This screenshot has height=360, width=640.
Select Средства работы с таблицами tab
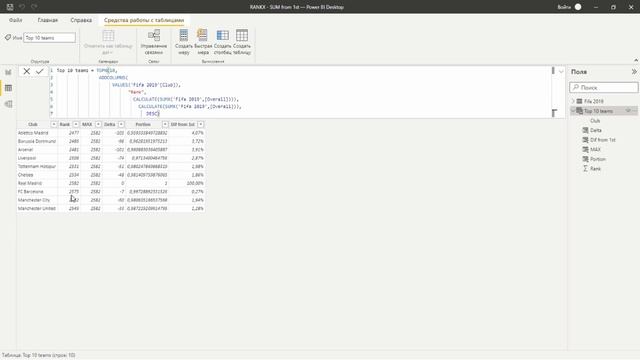144,20
